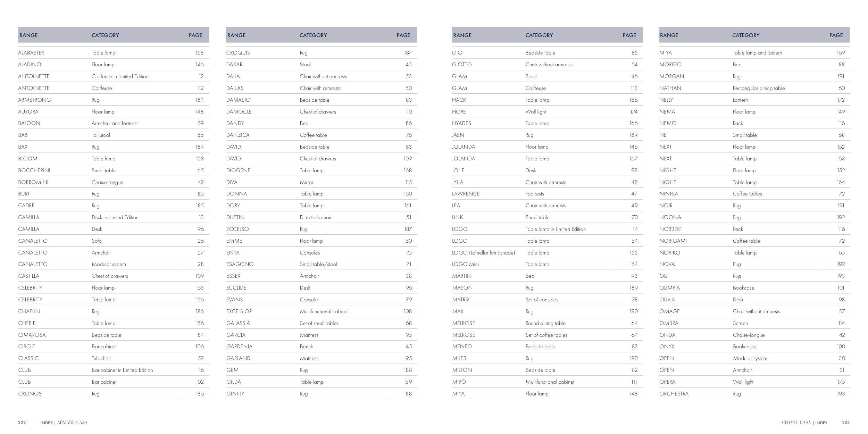The height and width of the screenshot is (434, 868).
Task: Click the GALASSIA range name
Action: [238, 323]
